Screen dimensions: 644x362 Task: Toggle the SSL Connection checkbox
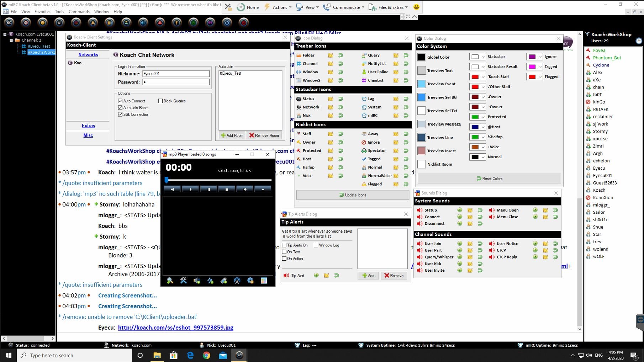[120, 115]
